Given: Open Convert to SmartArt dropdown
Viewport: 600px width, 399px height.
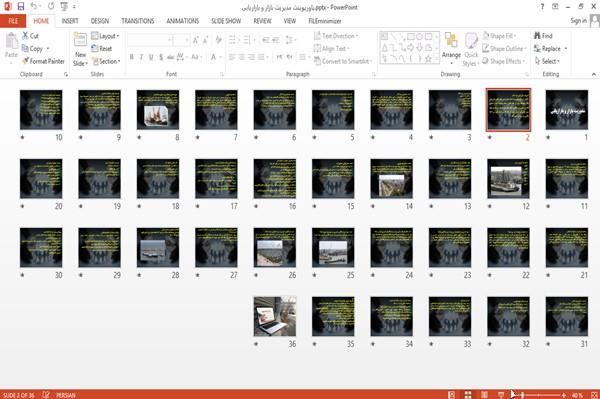Looking at the screenshot, I should pos(343,61).
